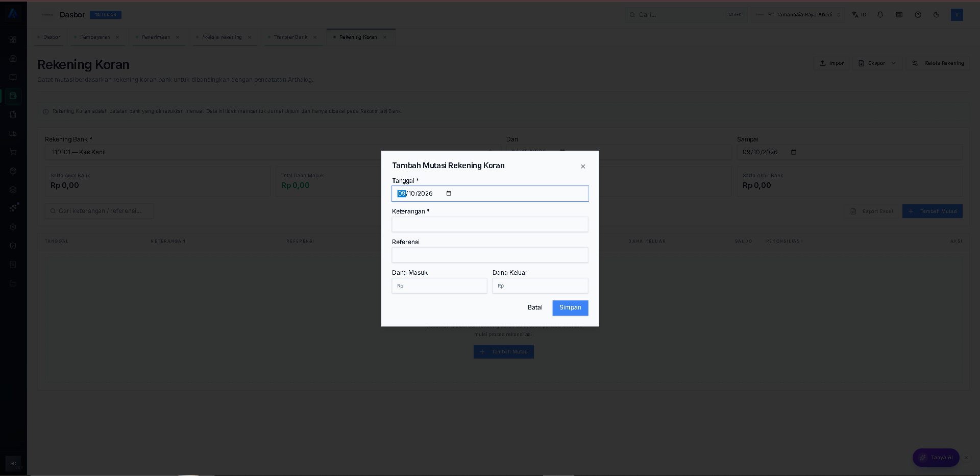980x476 pixels.
Task: Click the dashboard grid icon in sidebar
Action: pyautogui.click(x=13, y=40)
